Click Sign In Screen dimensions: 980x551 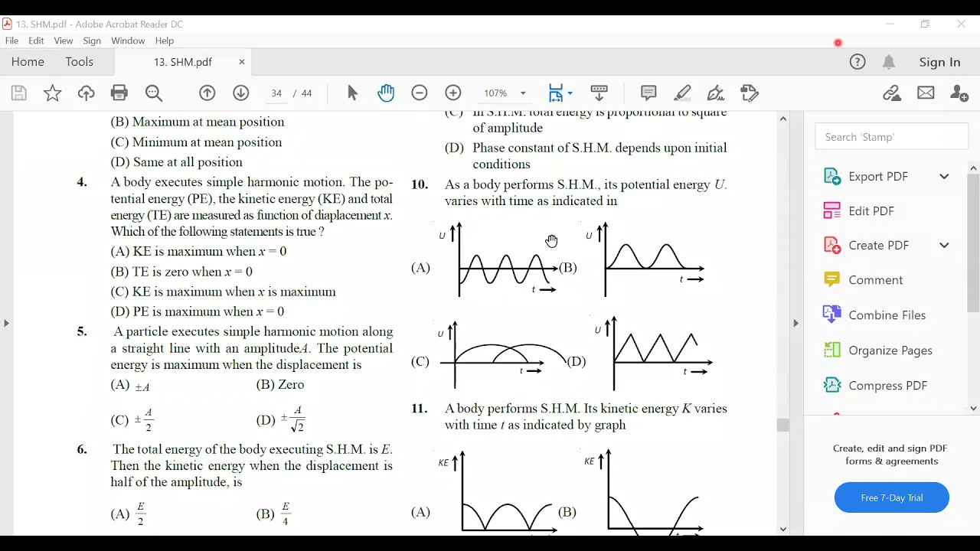[940, 62]
